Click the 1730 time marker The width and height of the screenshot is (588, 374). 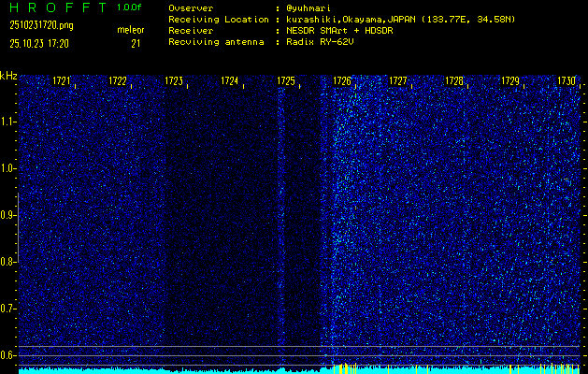point(566,81)
